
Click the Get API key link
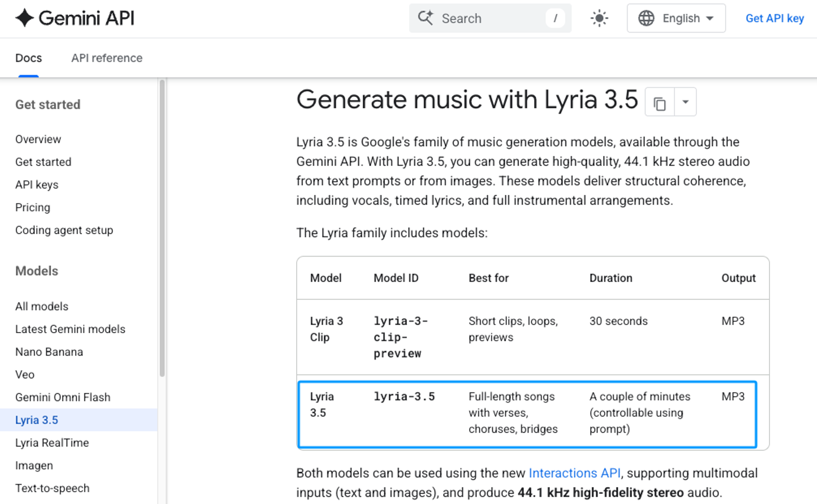(x=775, y=18)
